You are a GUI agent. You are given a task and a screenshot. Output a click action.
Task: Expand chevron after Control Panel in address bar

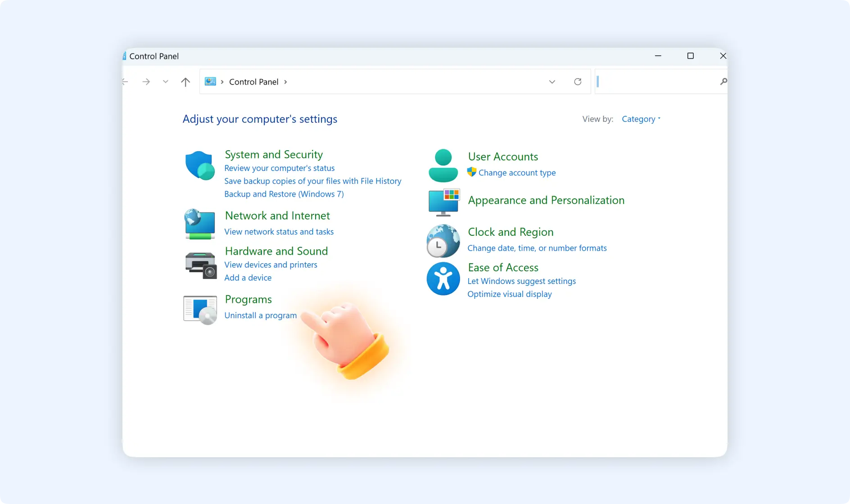coord(285,82)
